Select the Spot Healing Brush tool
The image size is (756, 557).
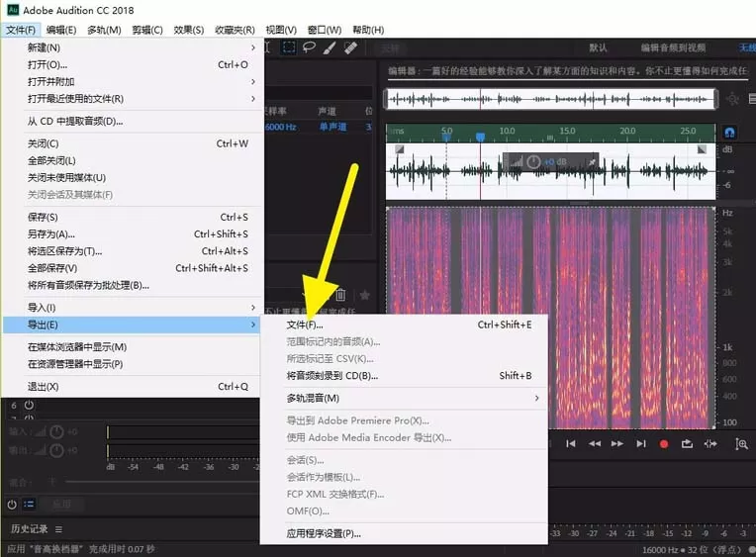[350, 47]
